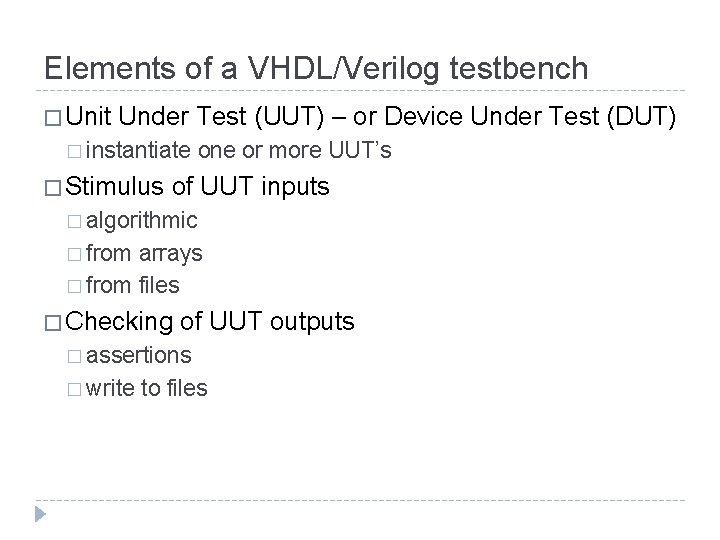Click the small bullet before "algorithmic"
This screenshot has height=540, width=720.
click(x=76, y=220)
